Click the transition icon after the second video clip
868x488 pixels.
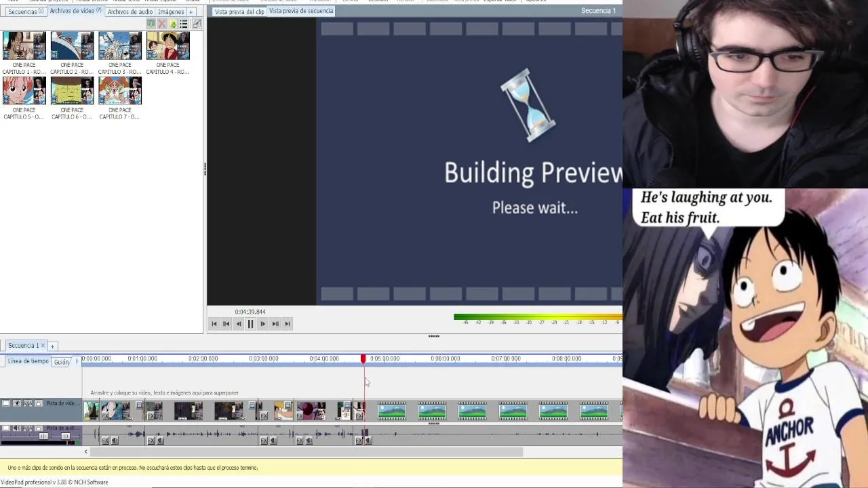pos(140,405)
